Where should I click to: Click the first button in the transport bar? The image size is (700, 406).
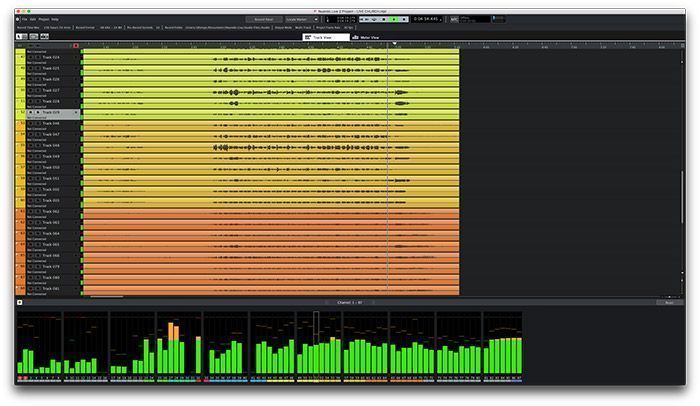362,19
